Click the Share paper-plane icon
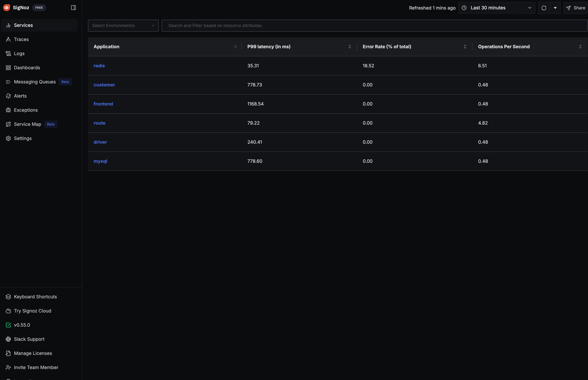The width and height of the screenshot is (588, 380). pyautogui.click(x=569, y=8)
